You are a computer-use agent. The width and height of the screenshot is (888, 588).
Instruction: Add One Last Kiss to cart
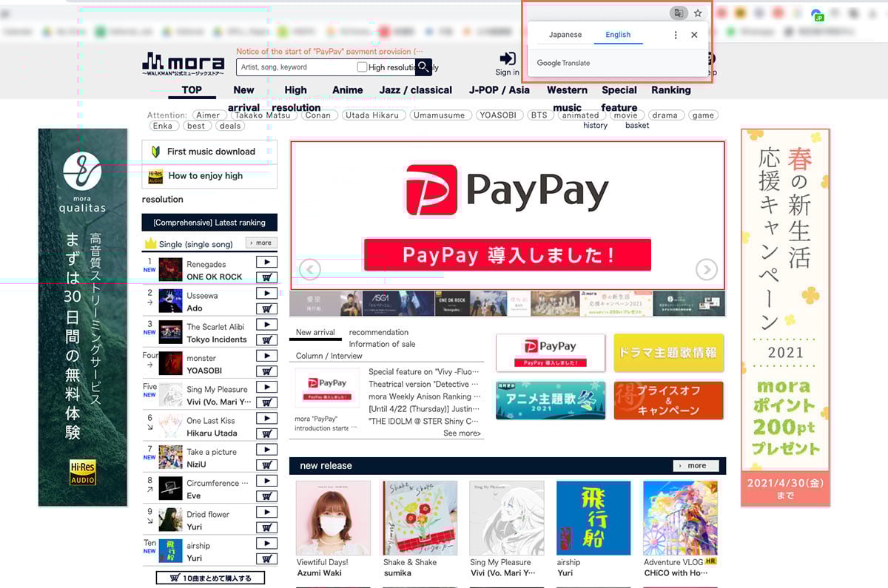point(266,433)
